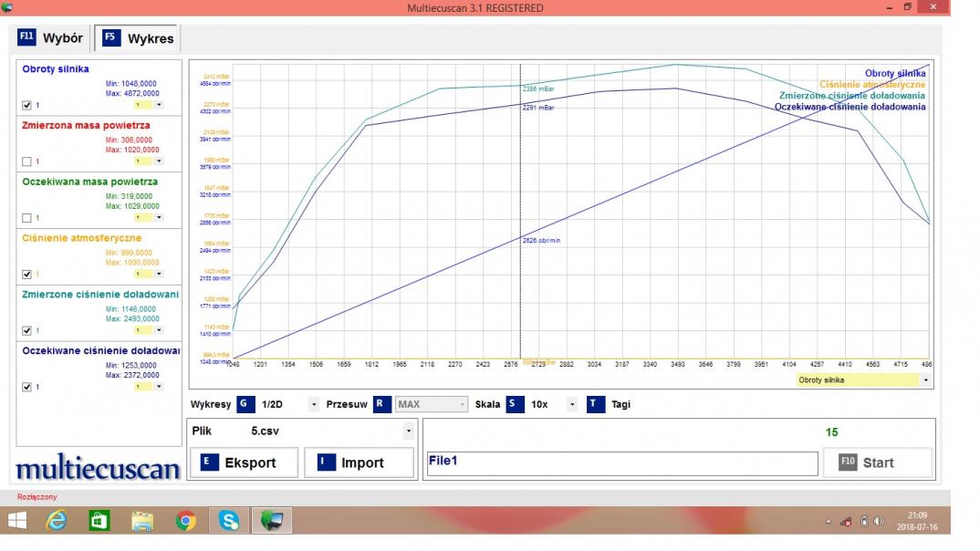Screen dimensions: 980x551
Task: Click the battery tray icon
Action: 864,522
